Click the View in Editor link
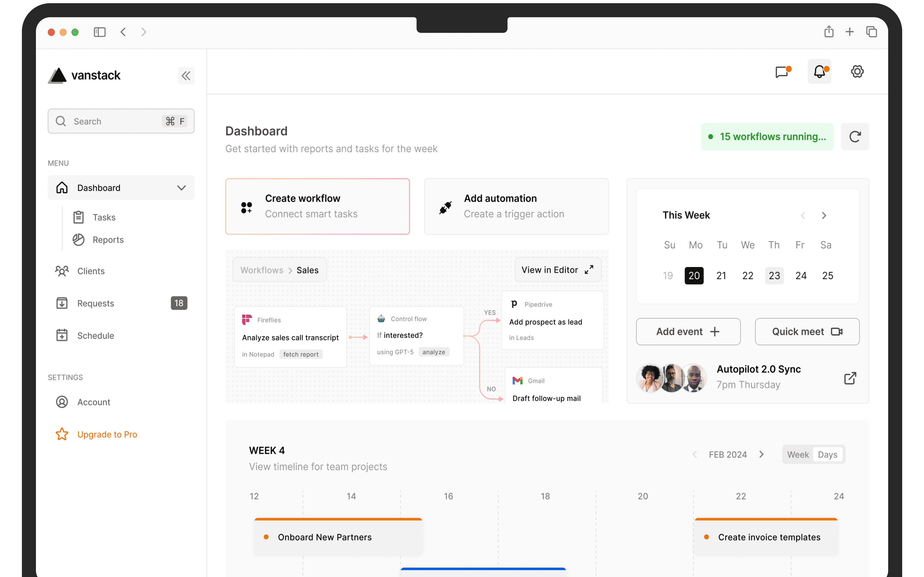This screenshot has height=577, width=924. 556,269
